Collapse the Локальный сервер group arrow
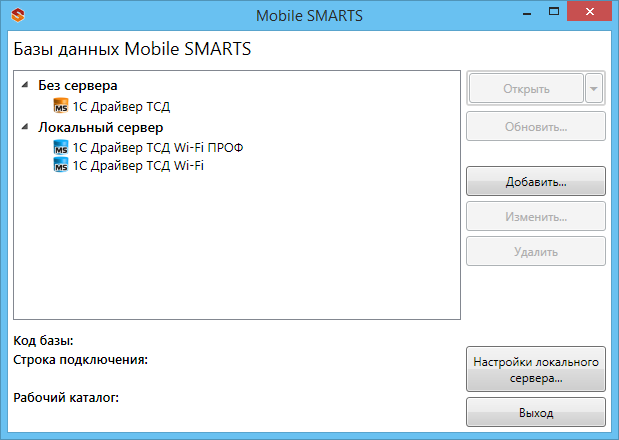 coord(25,127)
